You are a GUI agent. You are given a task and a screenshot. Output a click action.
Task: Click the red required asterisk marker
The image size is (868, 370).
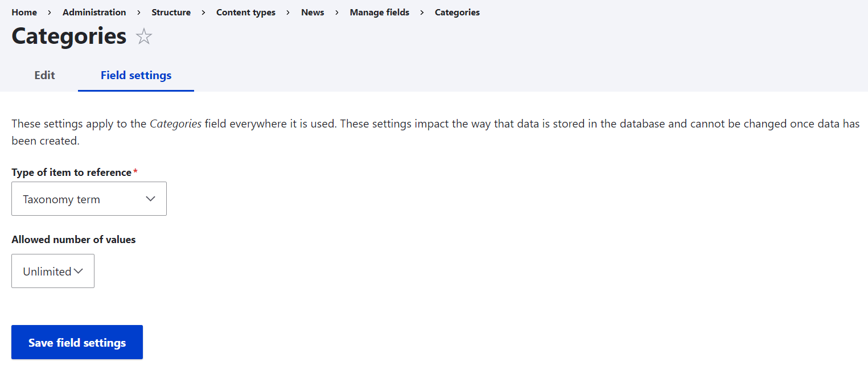(x=135, y=172)
